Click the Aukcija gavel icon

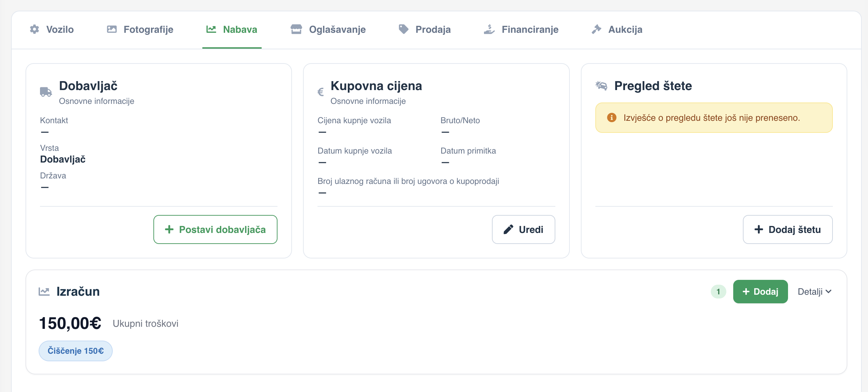pos(596,29)
